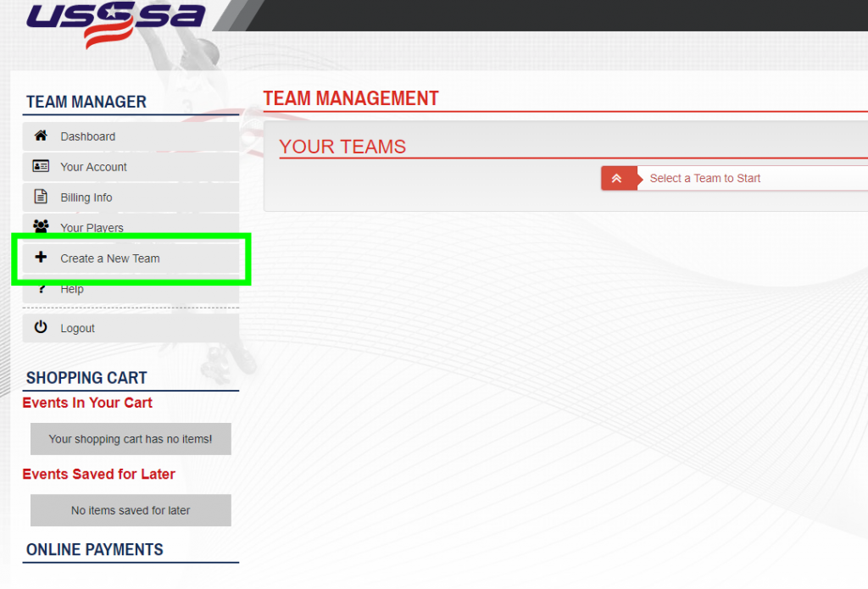Click the Team Management page title

tap(351, 98)
